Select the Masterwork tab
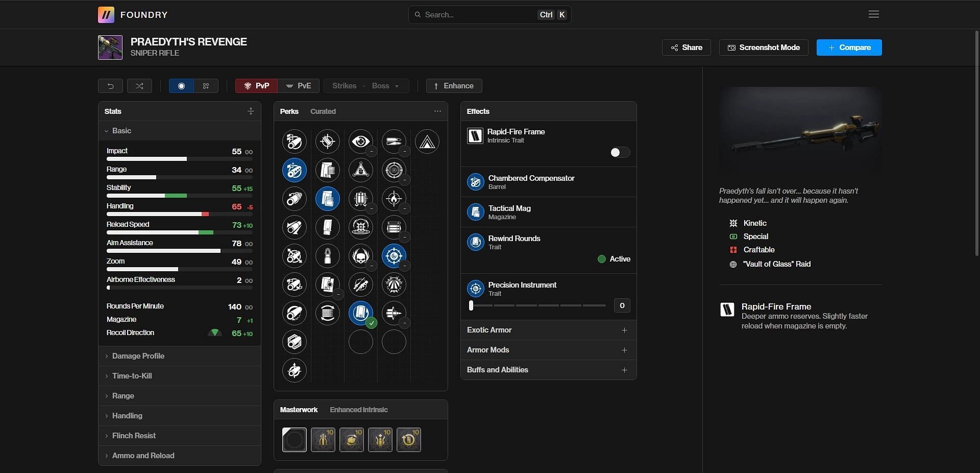The image size is (980, 473). pos(299,410)
